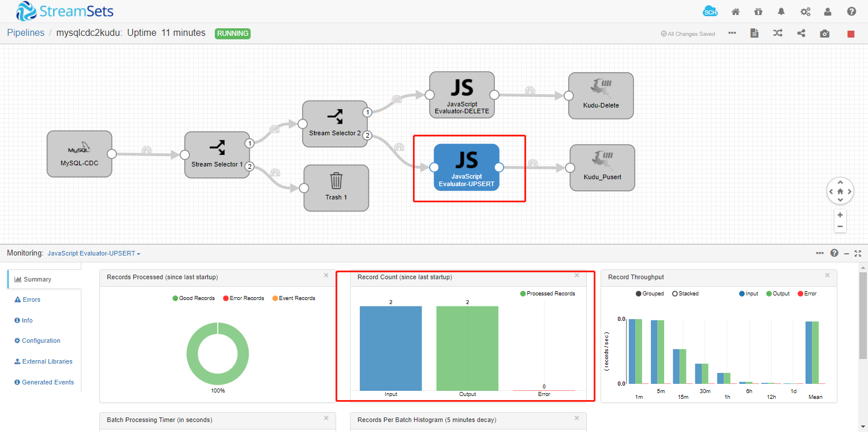Toggle Input series in Record Throughput legend
This screenshot has height=433, width=868.
748,294
